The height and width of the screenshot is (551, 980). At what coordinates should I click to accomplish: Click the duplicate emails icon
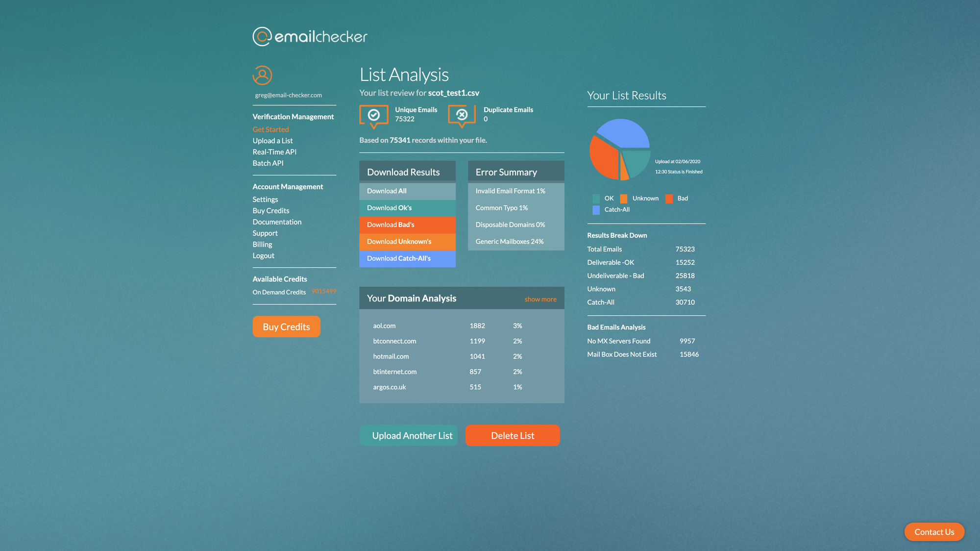pos(463,115)
